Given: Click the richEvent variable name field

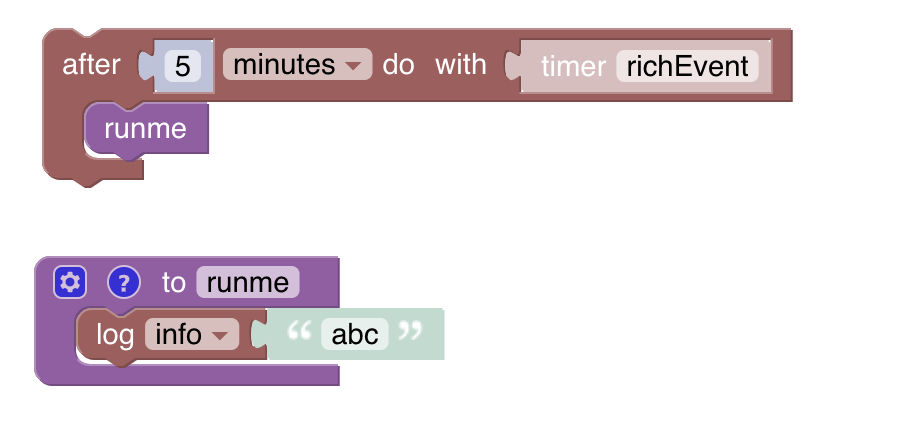Looking at the screenshot, I should (x=687, y=67).
